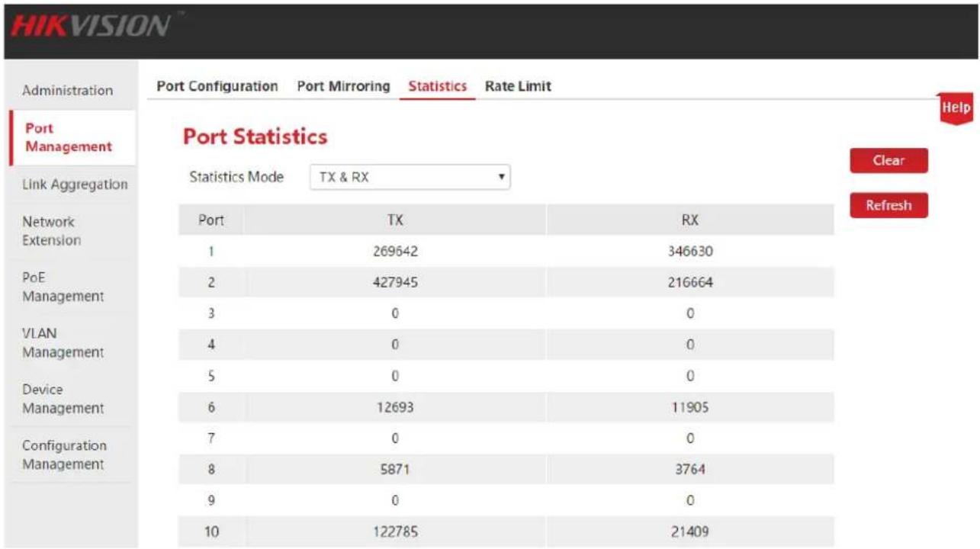Image resolution: width=980 pixels, height=549 pixels.
Task: Clear the port statistics
Action: click(x=888, y=161)
